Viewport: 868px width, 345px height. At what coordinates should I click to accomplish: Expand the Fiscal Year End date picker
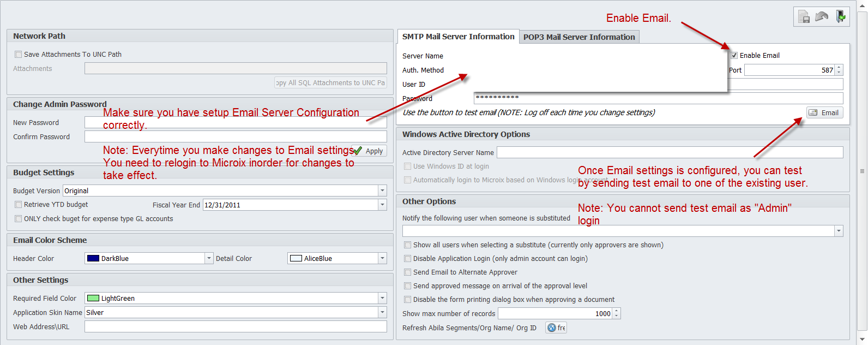(382, 205)
